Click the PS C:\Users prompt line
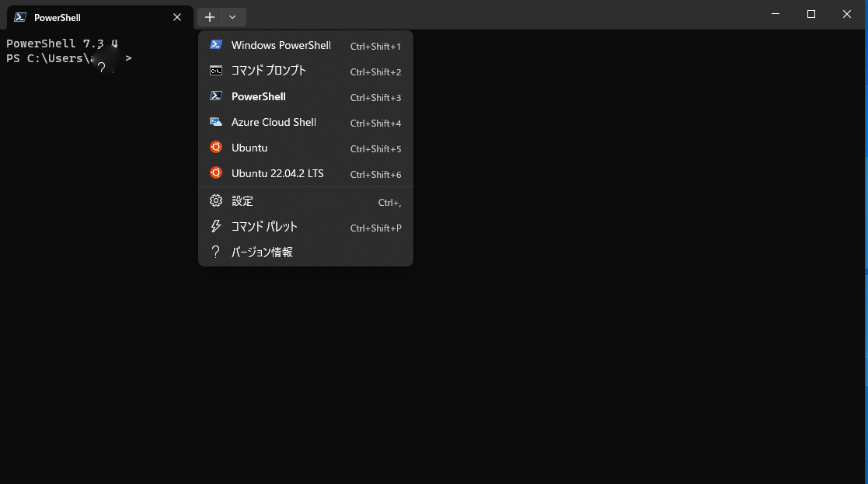The height and width of the screenshot is (484, 868). pos(68,58)
